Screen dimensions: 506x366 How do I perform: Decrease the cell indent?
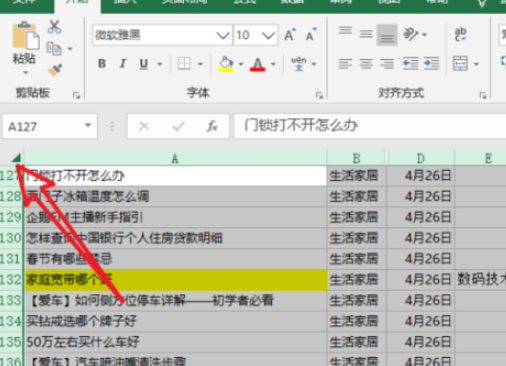tap(410, 63)
